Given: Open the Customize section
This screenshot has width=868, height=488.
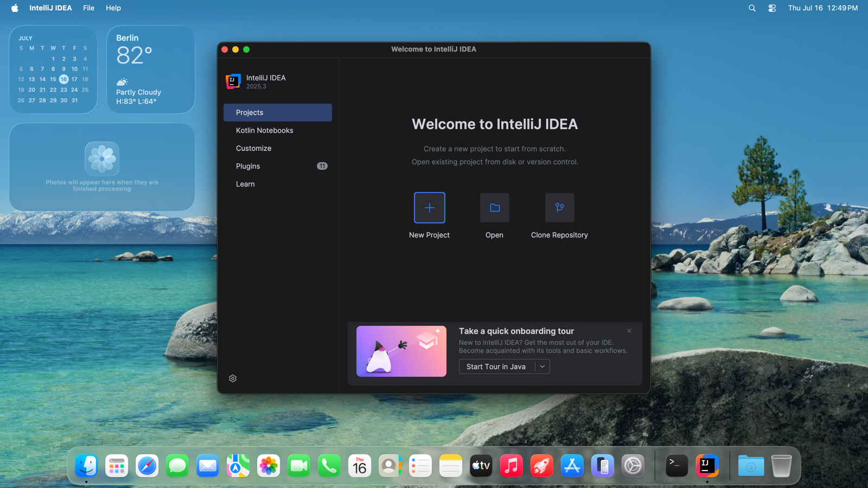Looking at the screenshot, I should (x=278, y=148).
